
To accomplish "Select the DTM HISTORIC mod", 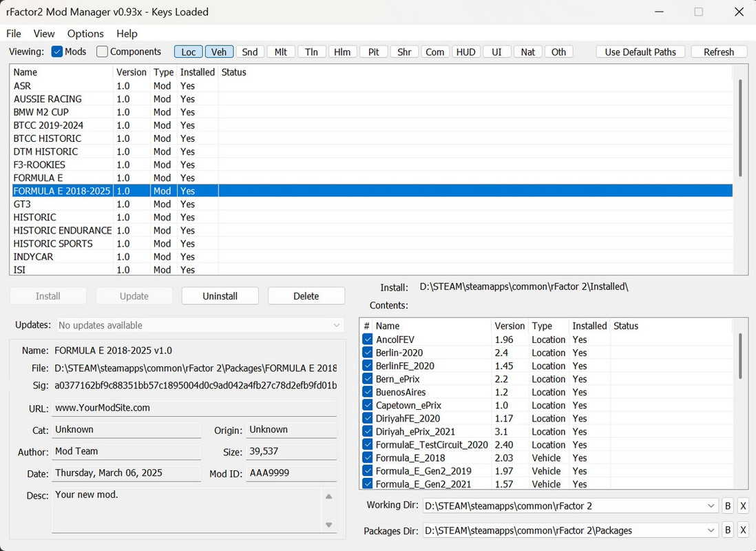I will pos(371,152).
